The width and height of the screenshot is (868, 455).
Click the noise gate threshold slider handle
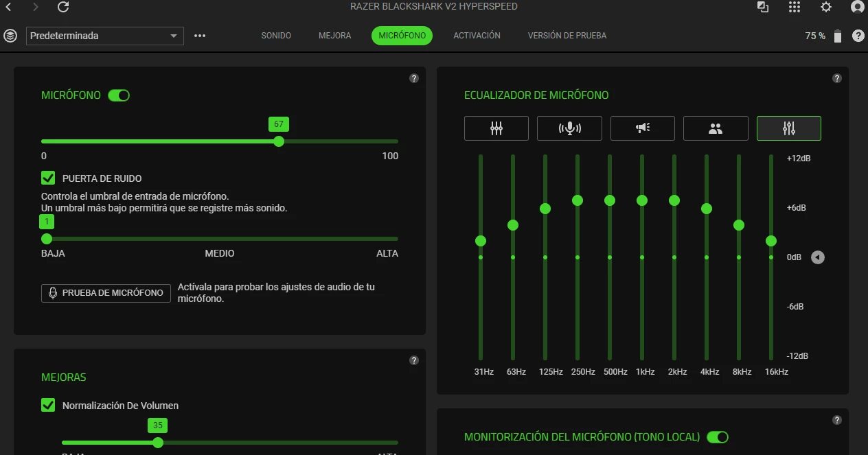point(47,239)
